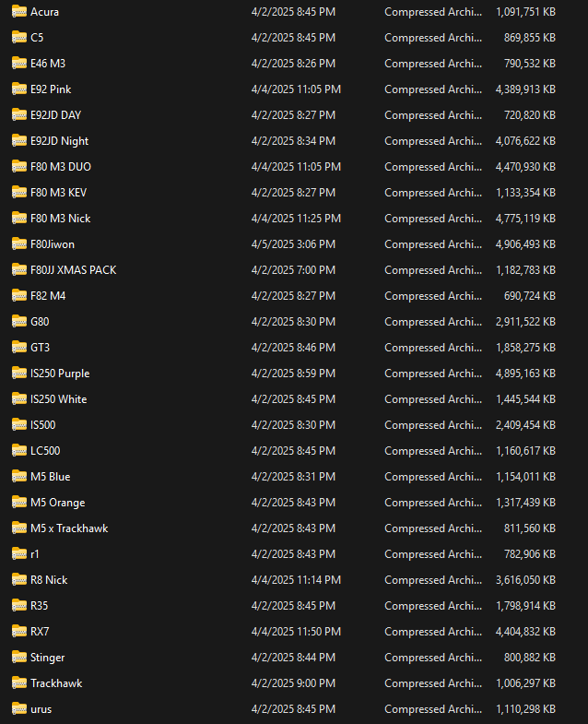This screenshot has height=724, width=588.
Task: Click size 2,409,454 KB
Action: click(x=525, y=425)
